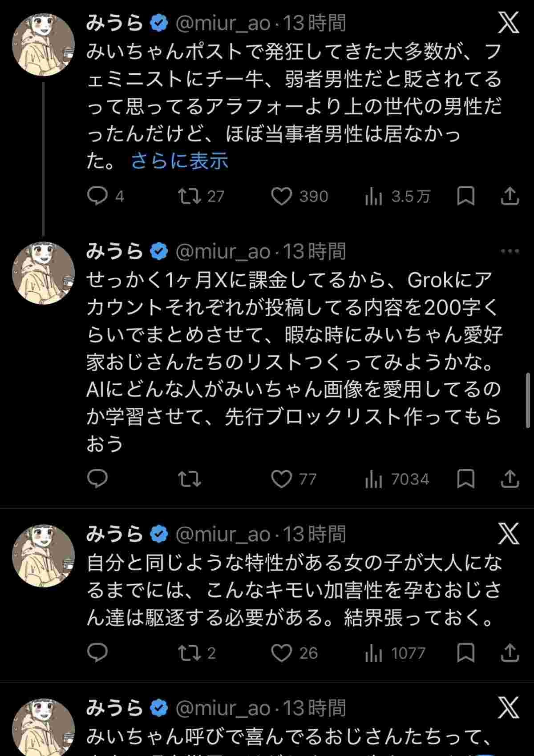Open @miur_ao handle on the first post

click(223, 23)
